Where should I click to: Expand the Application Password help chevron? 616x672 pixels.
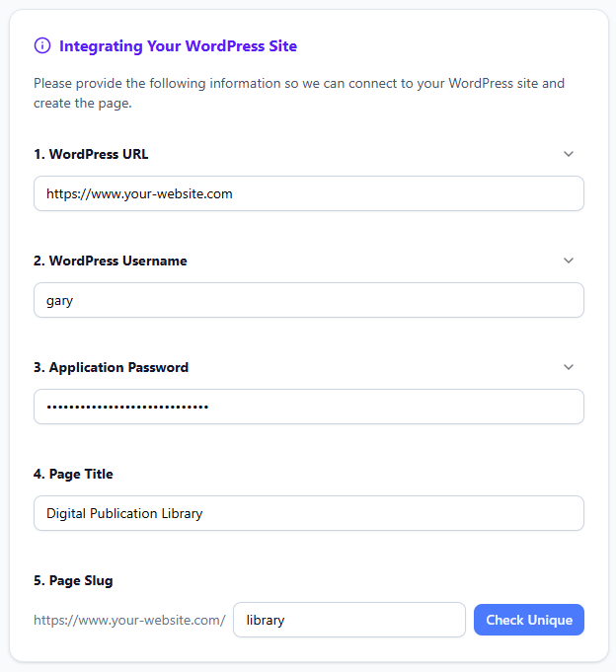(568, 367)
